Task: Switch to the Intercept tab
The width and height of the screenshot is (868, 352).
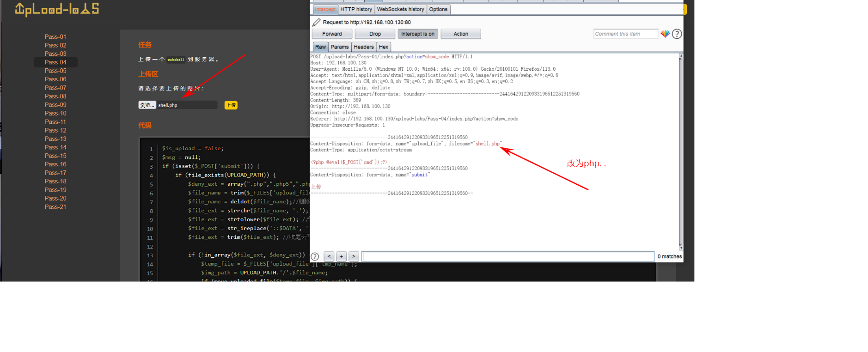Action: [325, 9]
